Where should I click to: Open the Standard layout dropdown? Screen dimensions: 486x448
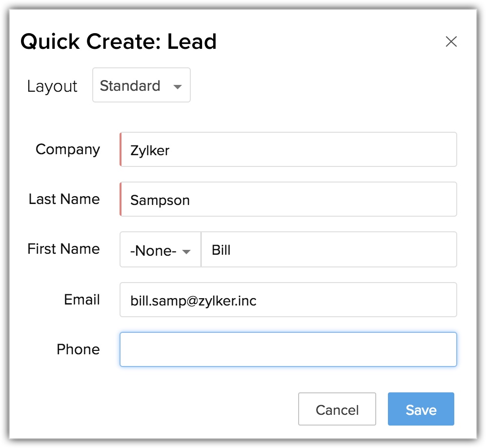click(141, 85)
